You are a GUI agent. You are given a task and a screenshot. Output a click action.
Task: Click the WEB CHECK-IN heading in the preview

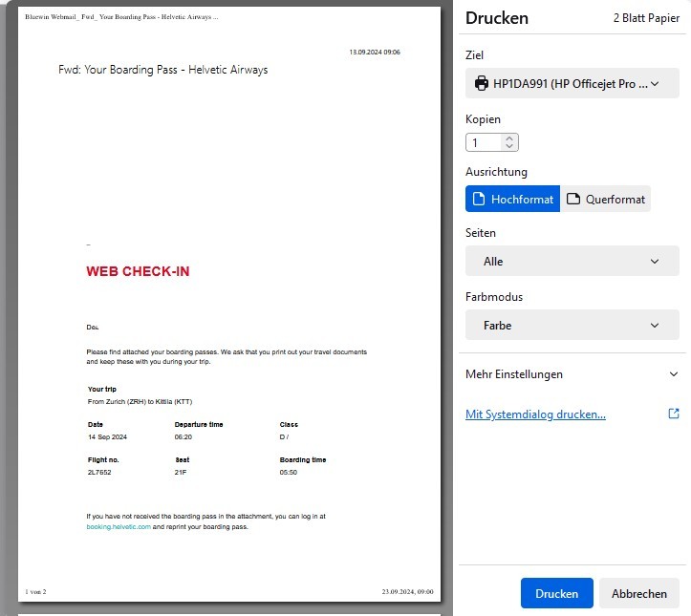[138, 271]
